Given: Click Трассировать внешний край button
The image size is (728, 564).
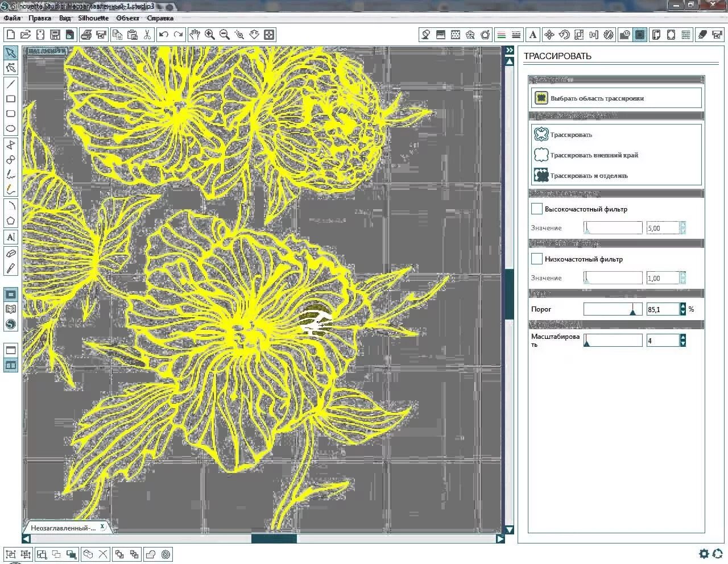Looking at the screenshot, I should (586, 155).
